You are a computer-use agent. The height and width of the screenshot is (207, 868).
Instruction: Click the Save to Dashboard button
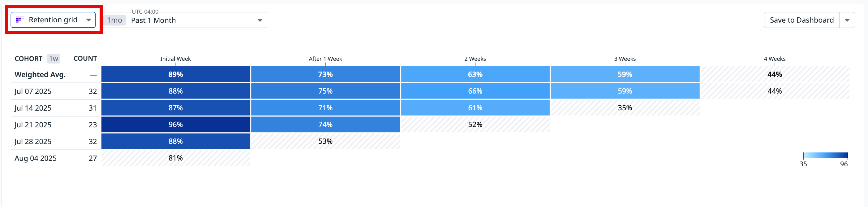click(802, 20)
